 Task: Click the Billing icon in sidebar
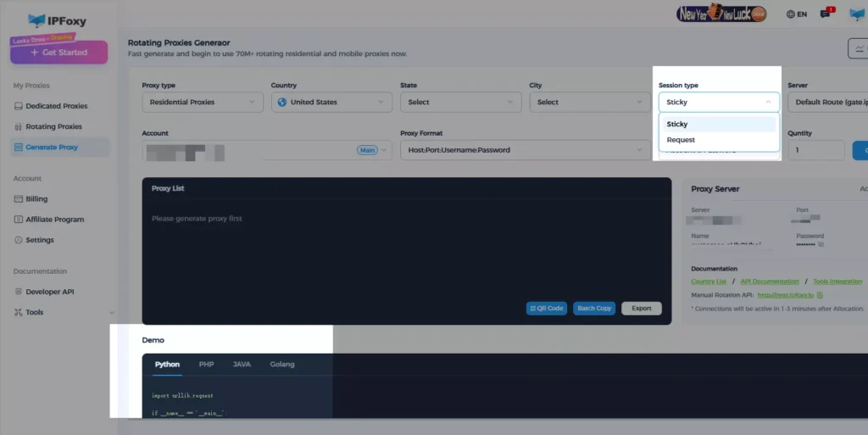pos(19,198)
